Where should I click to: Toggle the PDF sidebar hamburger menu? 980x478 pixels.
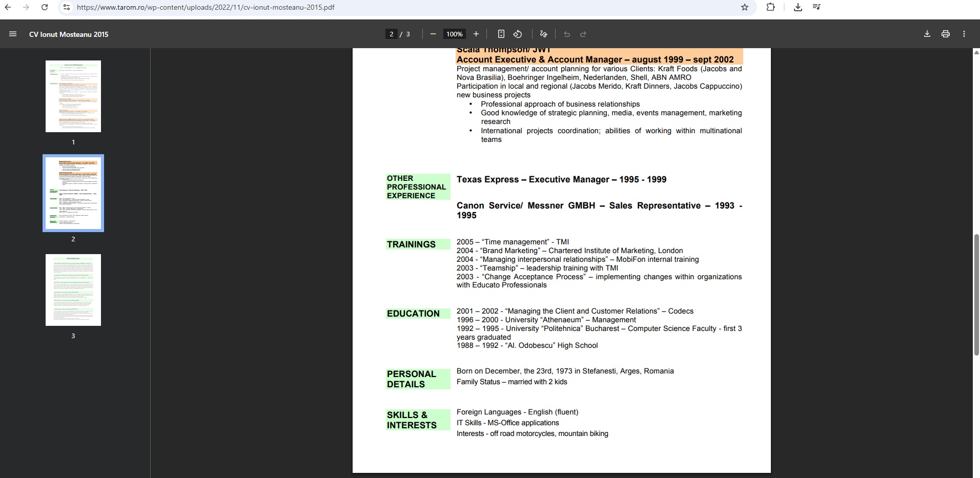click(x=13, y=34)
